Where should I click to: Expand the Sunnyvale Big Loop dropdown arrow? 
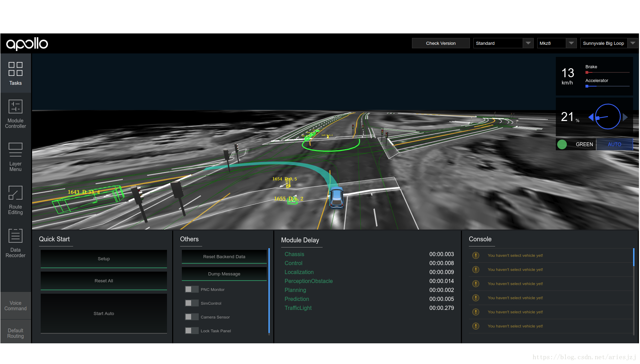click(633, 43)
